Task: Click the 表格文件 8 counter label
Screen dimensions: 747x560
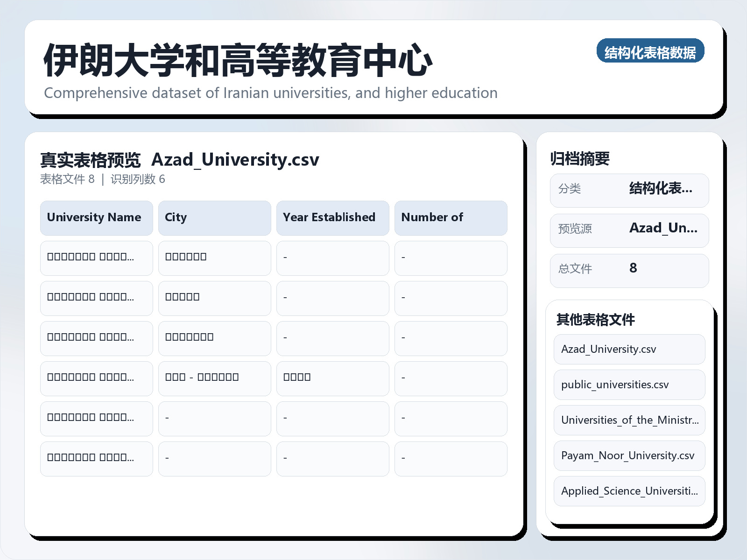Action: (67, 179)
